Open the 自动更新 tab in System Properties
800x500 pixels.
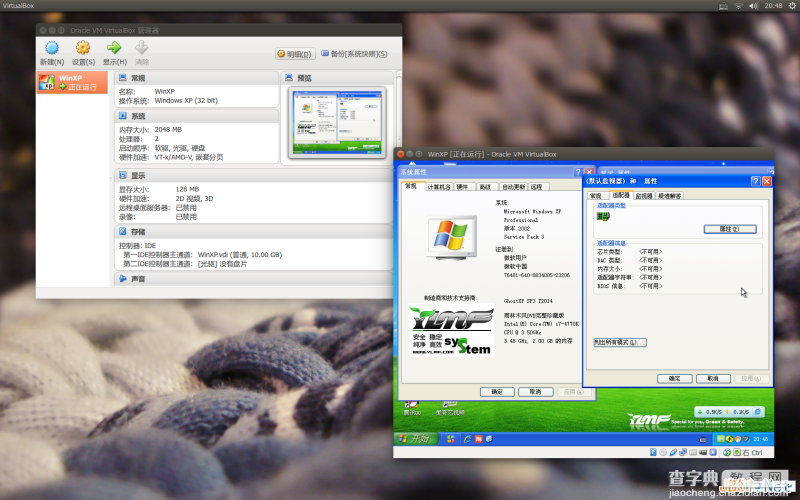click(x=513, y=187)
